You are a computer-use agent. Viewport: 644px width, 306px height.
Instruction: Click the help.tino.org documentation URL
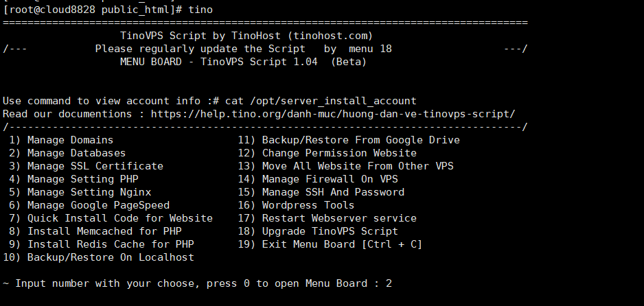point(333,114)
